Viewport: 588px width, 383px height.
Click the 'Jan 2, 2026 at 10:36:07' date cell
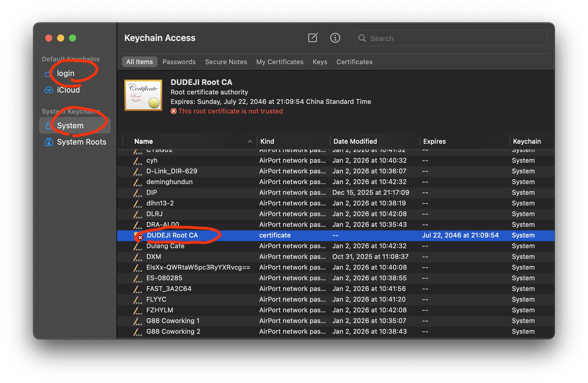click(369, 171)
